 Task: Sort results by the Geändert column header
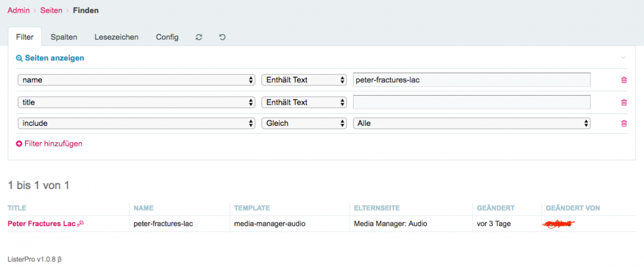(495, 208)
